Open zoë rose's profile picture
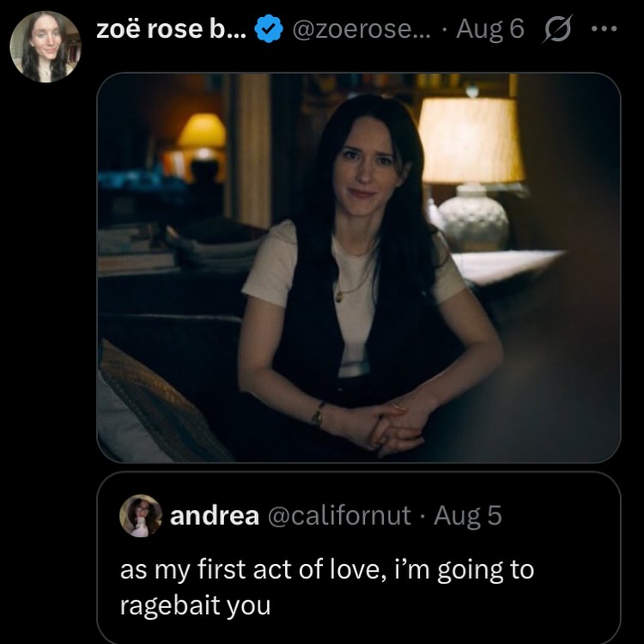644x644 pixels. 45,46
